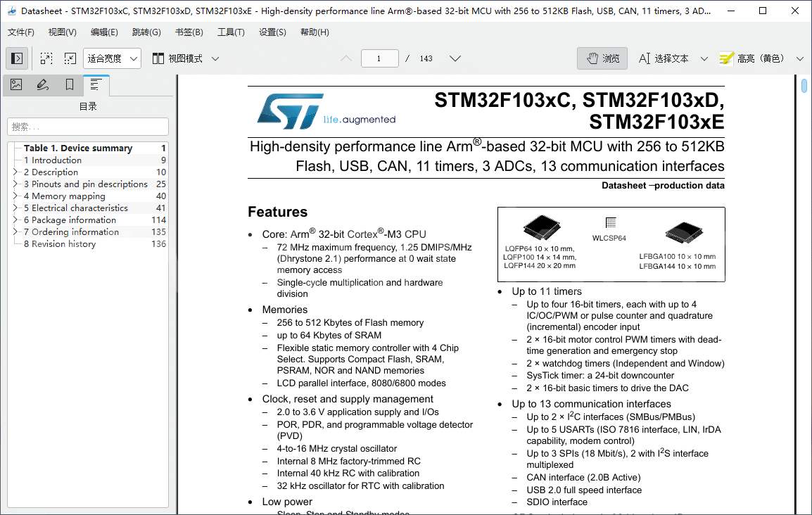
Task: Open the bookmarks sidebar tab
Action: (70, 85)
